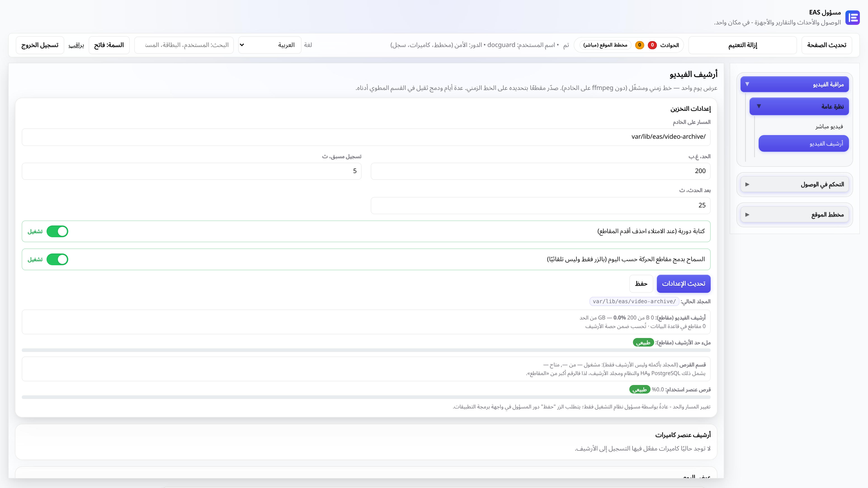The width and height of the screenshot is (868, 488).
Task: Expand the التحكم في الوصول section
Action: pyautogui.click(x=795, y=184)
